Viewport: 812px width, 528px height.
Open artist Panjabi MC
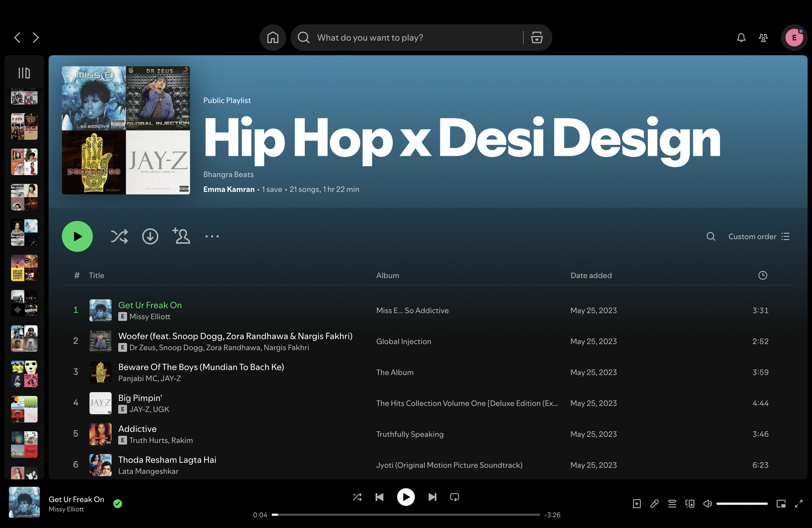pyautogui.click(x=137, y=378)
